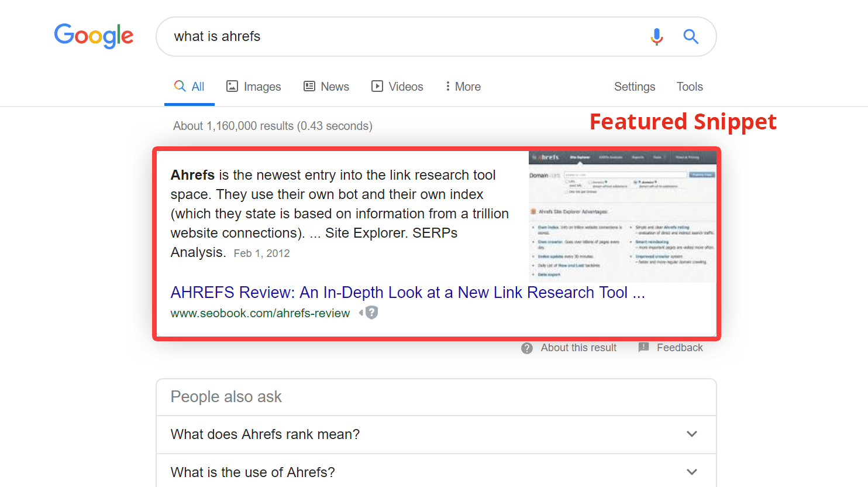Expand 'What does Ahrefs rank mean?' chevron
This screenshot has width=868, height=487.
pyautogui.click(x=692, y=434)
